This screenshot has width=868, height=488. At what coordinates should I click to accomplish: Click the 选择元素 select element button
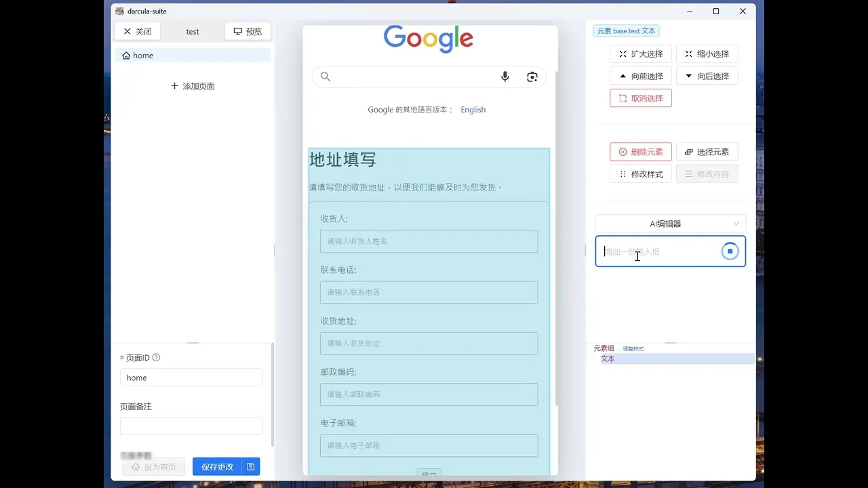click(x=707, y=152)
